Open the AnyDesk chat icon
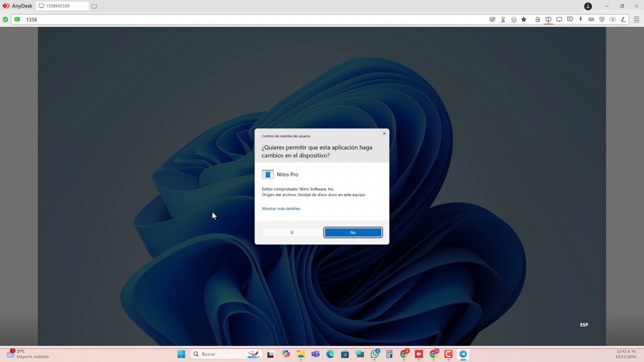The height and width of the screenshot is (362, 644). (x=570, y=20)
